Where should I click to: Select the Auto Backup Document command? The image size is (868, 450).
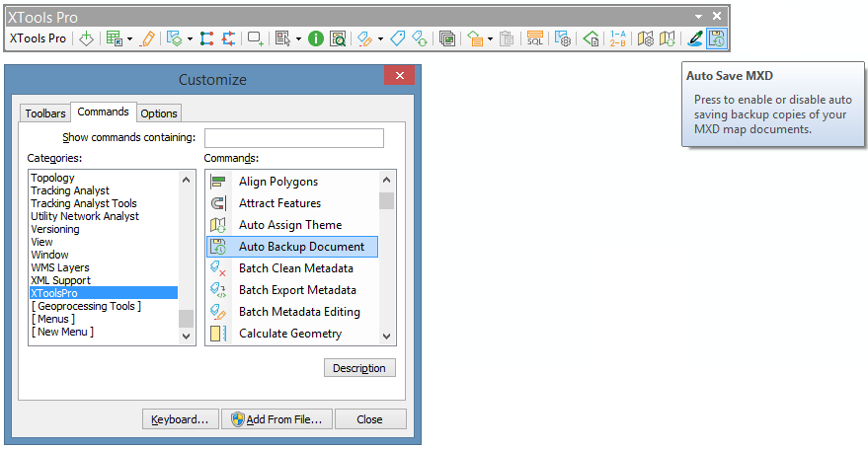[x=292, y=247]
